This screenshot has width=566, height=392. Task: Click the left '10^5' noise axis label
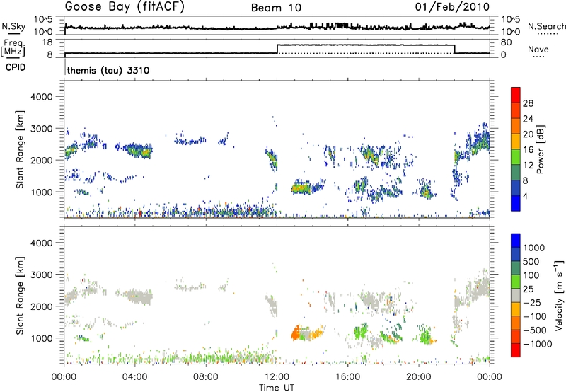[x=43, y=20]
